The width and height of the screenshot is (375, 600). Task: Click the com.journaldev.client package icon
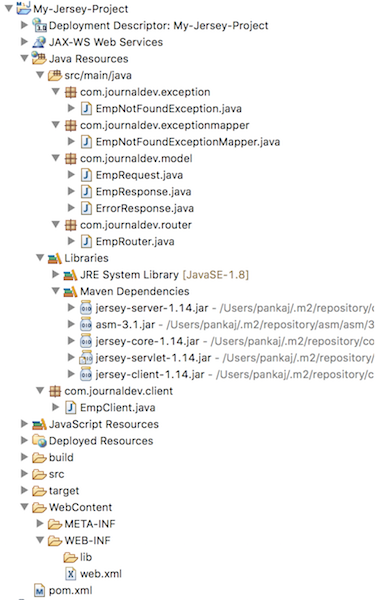pyautogui.click(x=55, y=391)
